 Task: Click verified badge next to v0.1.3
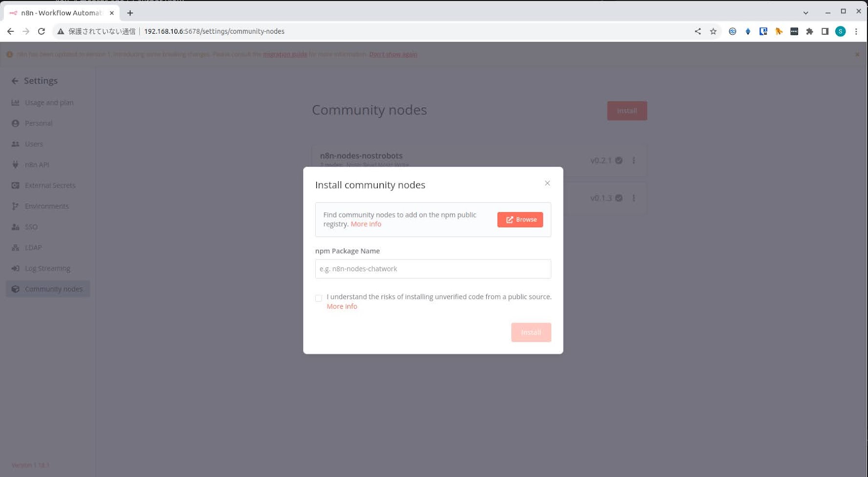click(x=619, y=198)
